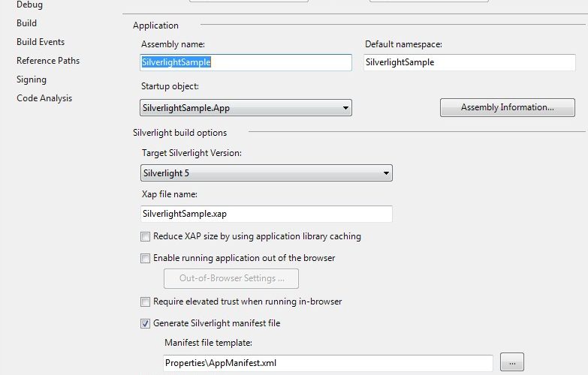Click the Out-of-Browser Settings button

(231, 278)
